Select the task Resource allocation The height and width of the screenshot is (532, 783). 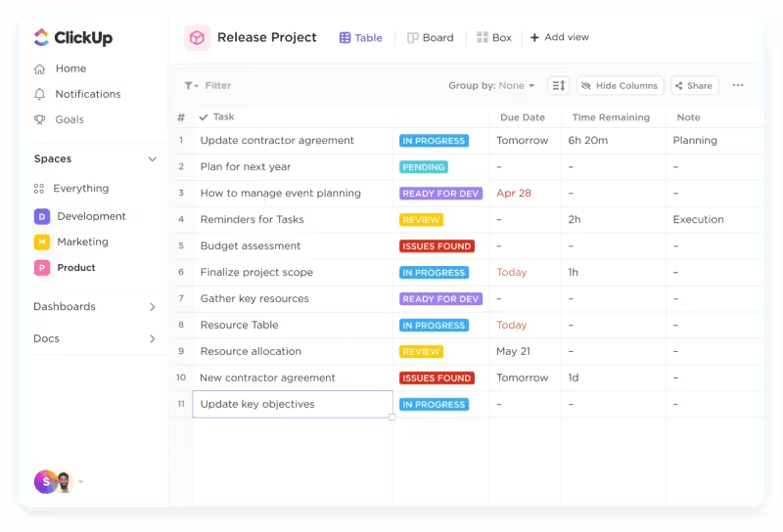(x=251, y=352)
